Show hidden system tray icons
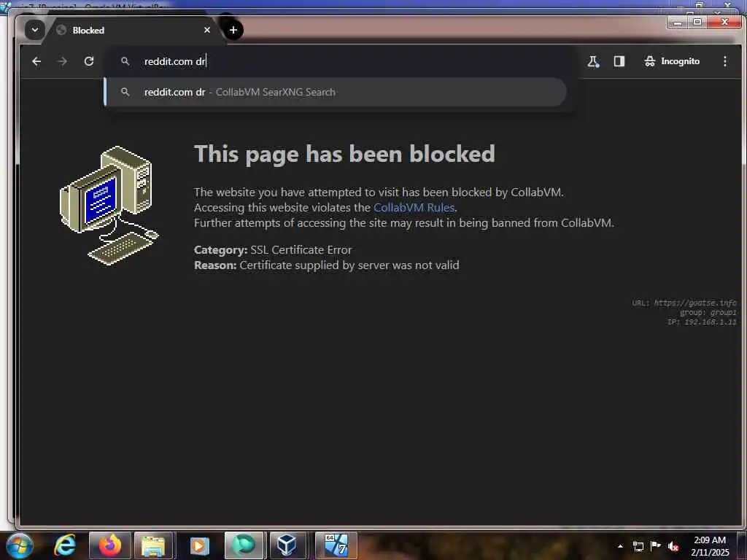The height and width of the screenshot is (560, 747). point(620,546)
